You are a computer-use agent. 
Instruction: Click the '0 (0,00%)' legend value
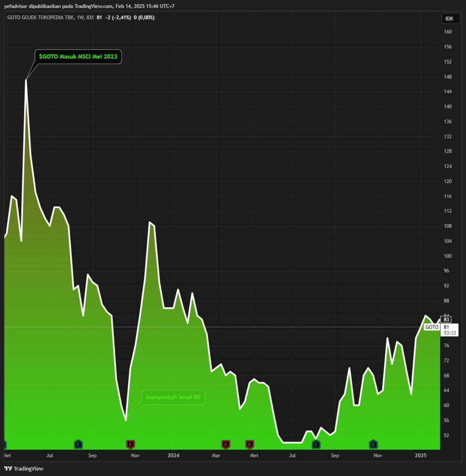click(144, 18)
